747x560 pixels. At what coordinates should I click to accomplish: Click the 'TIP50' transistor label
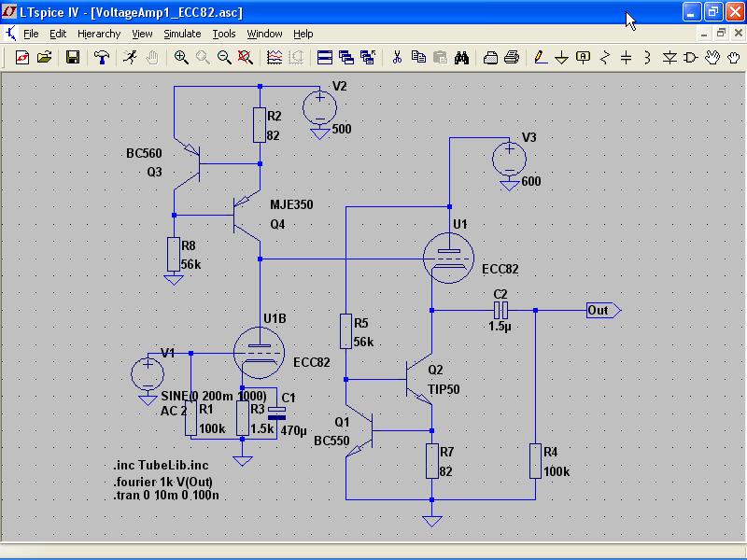coord(444,389)
